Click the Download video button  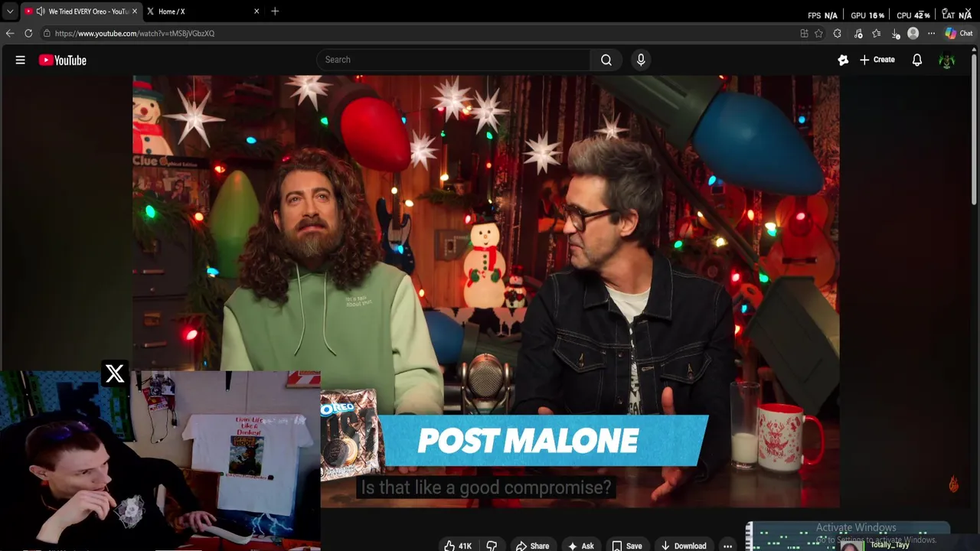pos(683,546)
